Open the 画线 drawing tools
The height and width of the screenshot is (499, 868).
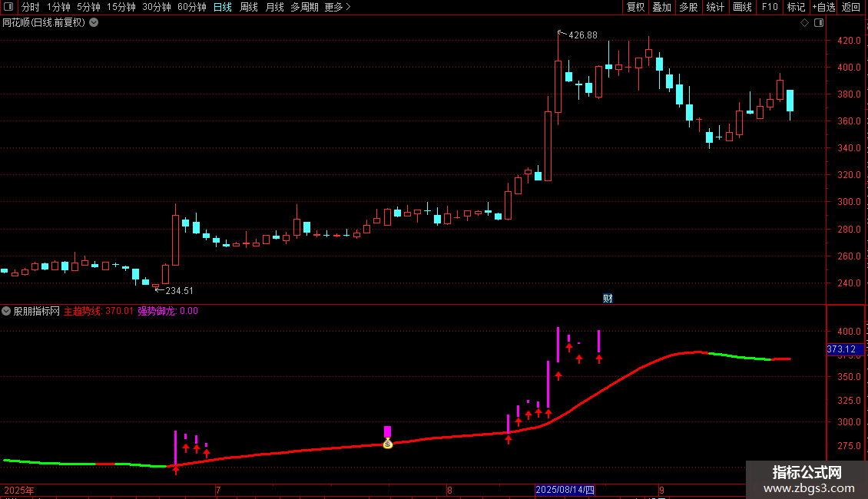click(742, 7)
